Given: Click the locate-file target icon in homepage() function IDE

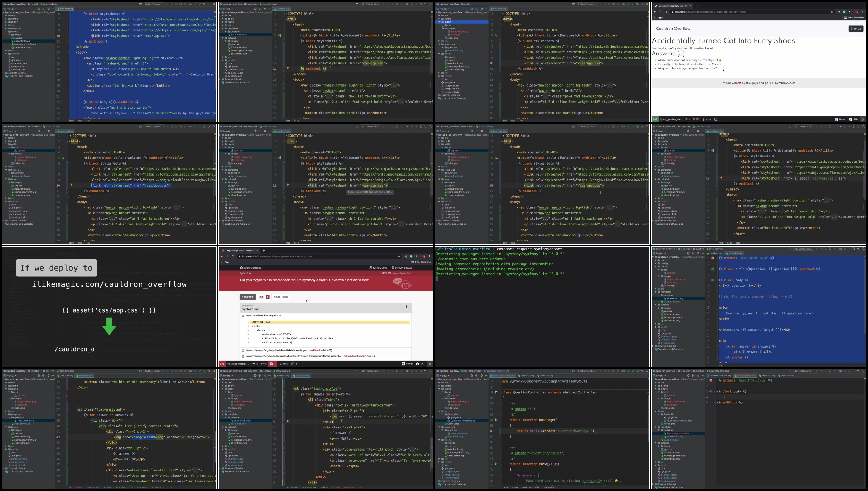Looking at the screenshot, I should click(x=472, y=375).
